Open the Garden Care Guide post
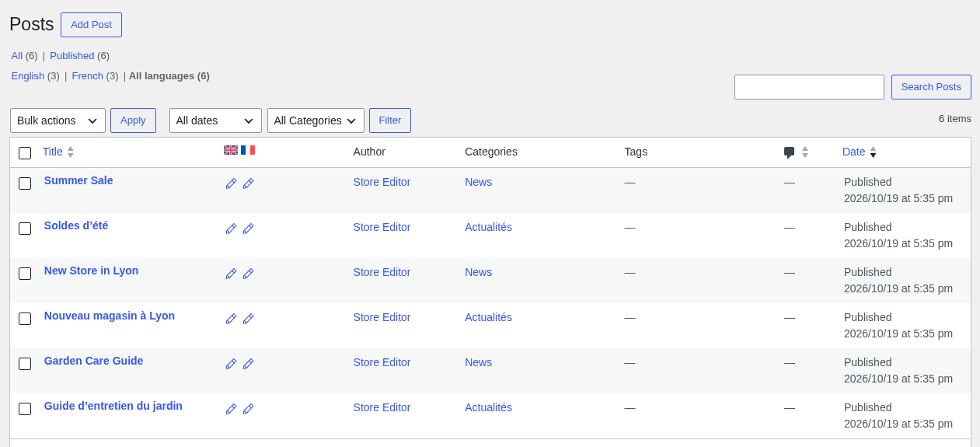This screenshot has width=980, height=447. tap(93, 361)
